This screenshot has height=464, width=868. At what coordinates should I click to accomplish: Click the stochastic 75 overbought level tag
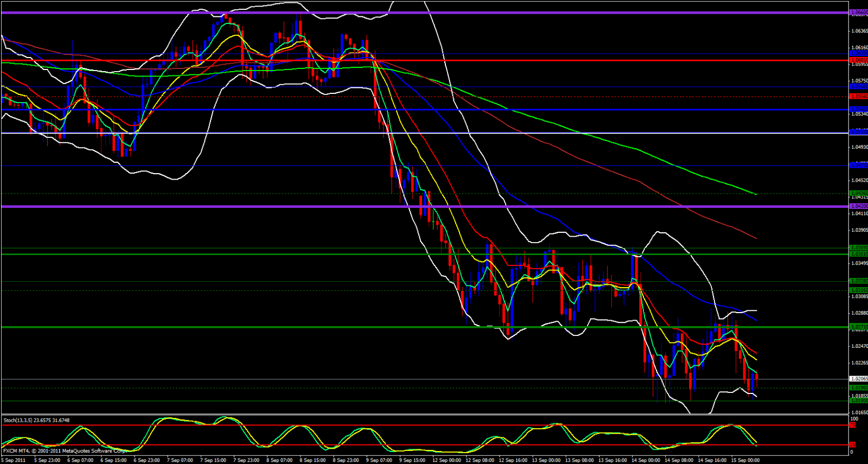(853, 425)
